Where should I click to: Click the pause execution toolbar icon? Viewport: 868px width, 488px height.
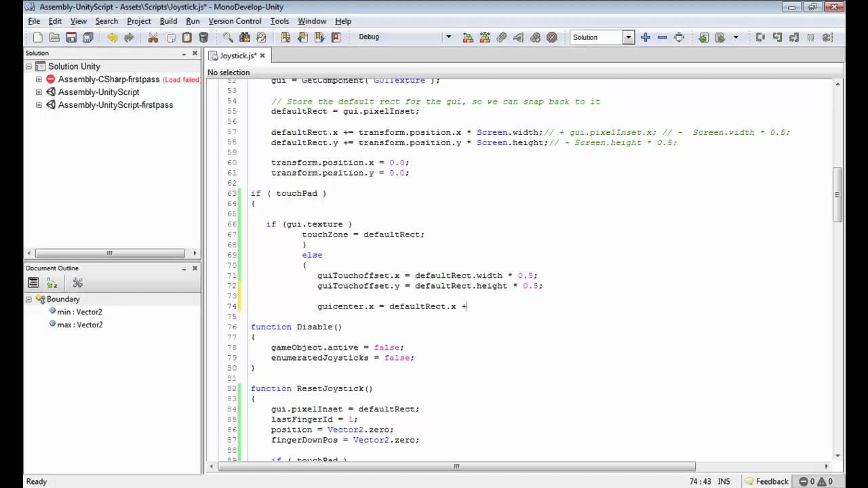point(810,37)
